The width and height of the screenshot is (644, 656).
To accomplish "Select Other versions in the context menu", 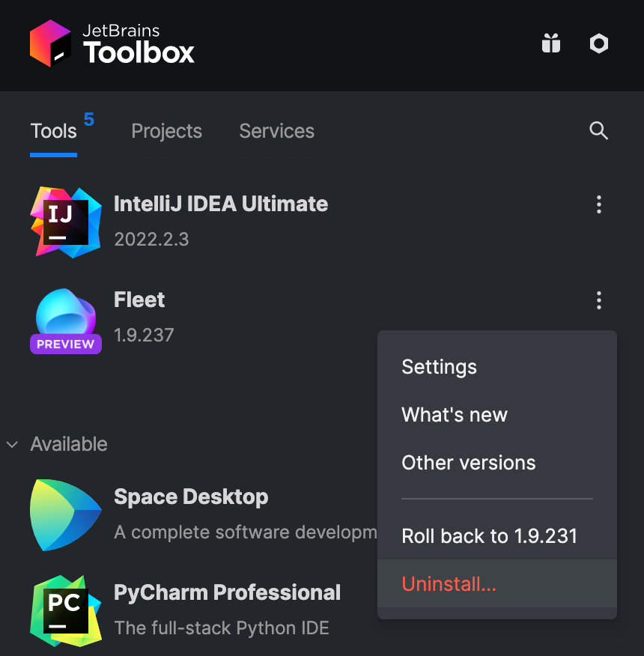I will [468, 463].
